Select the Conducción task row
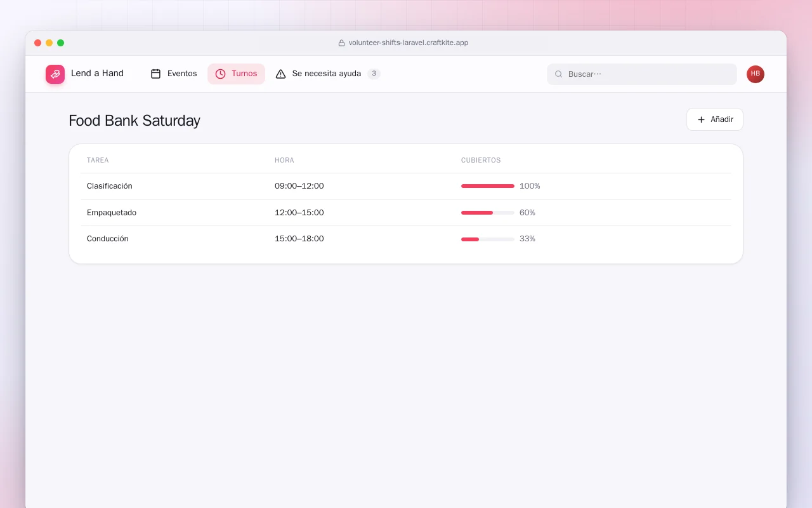 tap(406, 239)
